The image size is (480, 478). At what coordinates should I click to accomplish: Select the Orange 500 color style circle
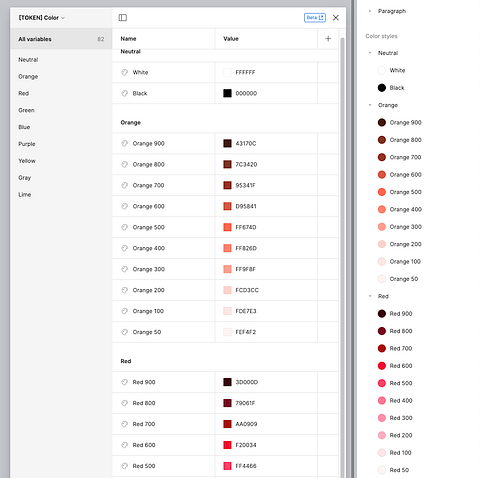[382, 192]
